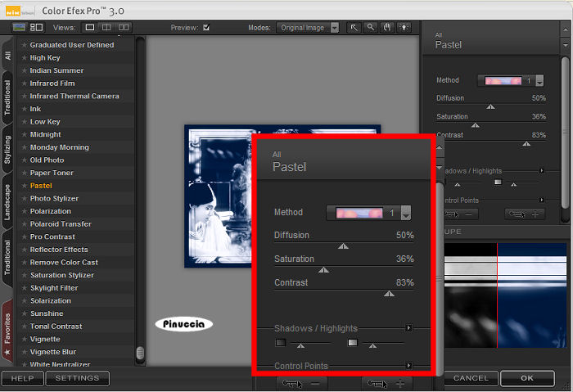This screenshot has height=392, width=573.
Task: Toggle favorite star for Vignette Blur
Action: tap(24, 352)
